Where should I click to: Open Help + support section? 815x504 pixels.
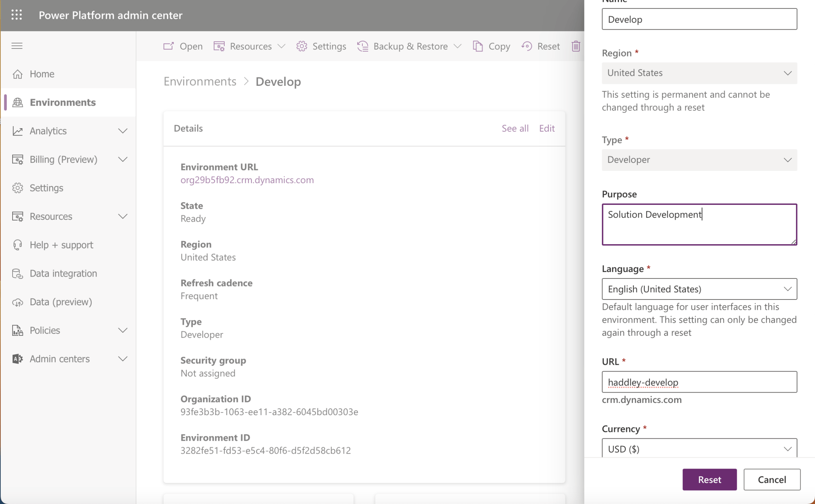pos(61,245)
